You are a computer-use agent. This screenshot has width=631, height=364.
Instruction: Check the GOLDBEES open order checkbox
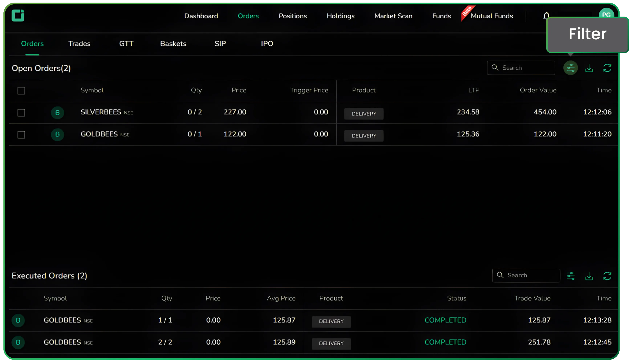coord(21,134)
